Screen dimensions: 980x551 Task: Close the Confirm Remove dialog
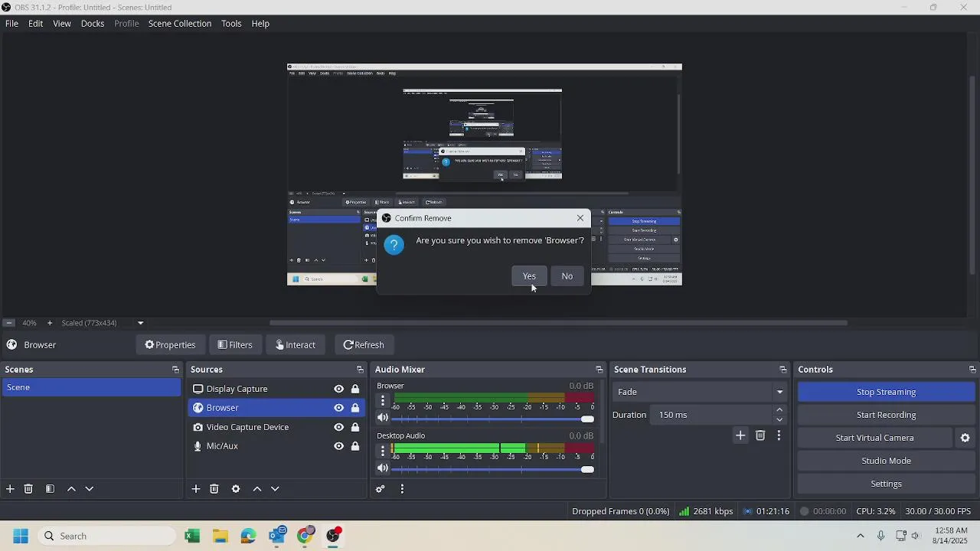pyautogui.click(x=580, y=218)
